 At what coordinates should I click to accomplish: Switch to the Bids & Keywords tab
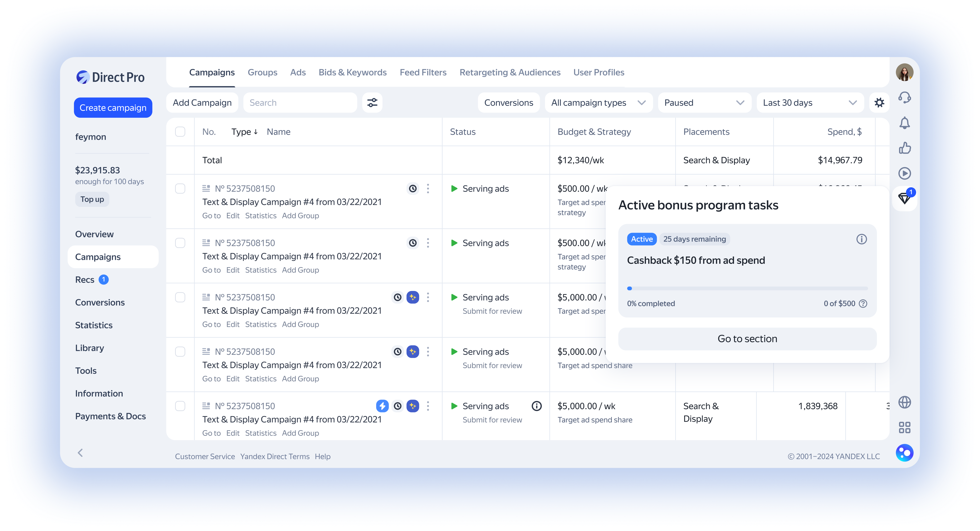352,72
